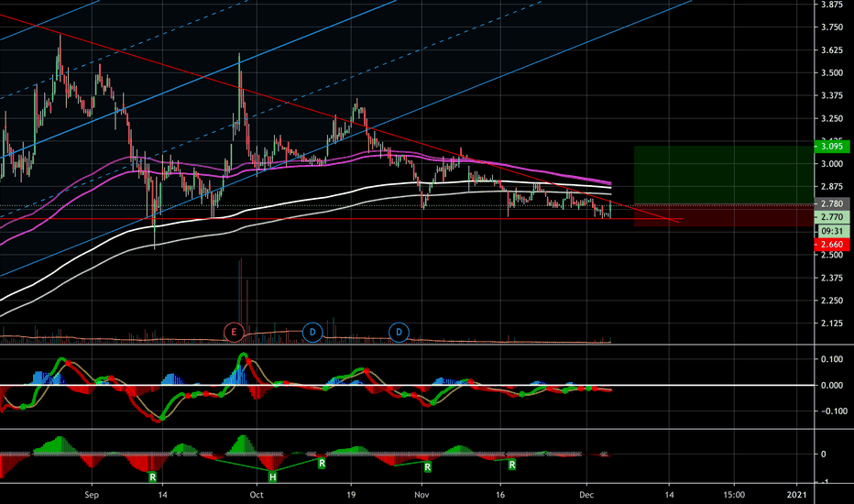Click the 3.375 price scale value
This screenshot has height=504, width=854.
(832, 96)
